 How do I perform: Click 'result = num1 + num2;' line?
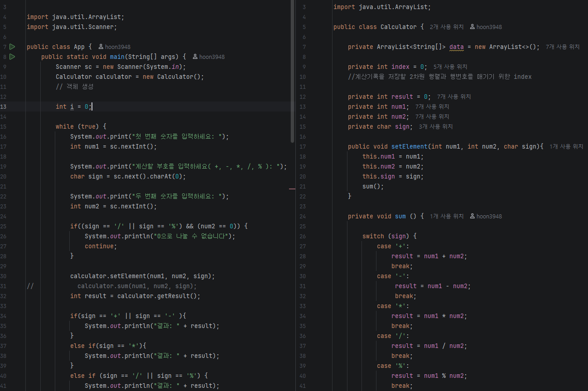pos(429,256)
